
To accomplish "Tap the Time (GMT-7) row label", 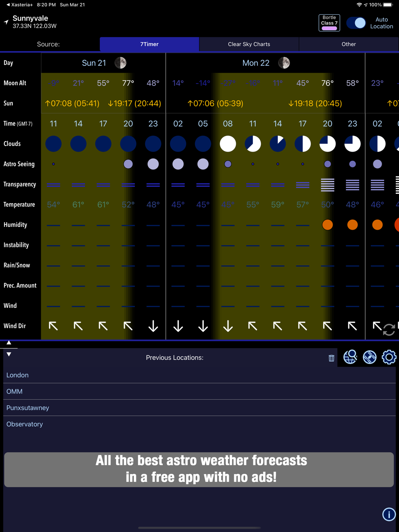I will click(18, 124).
